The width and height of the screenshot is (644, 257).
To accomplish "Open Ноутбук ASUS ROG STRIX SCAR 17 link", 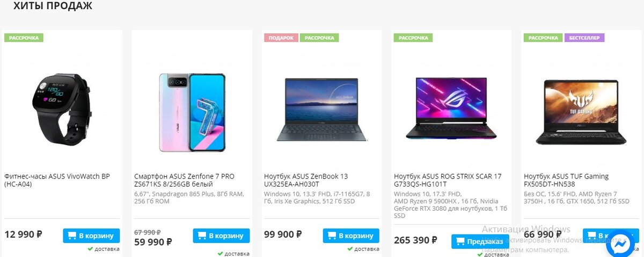I will click(448, 180).
